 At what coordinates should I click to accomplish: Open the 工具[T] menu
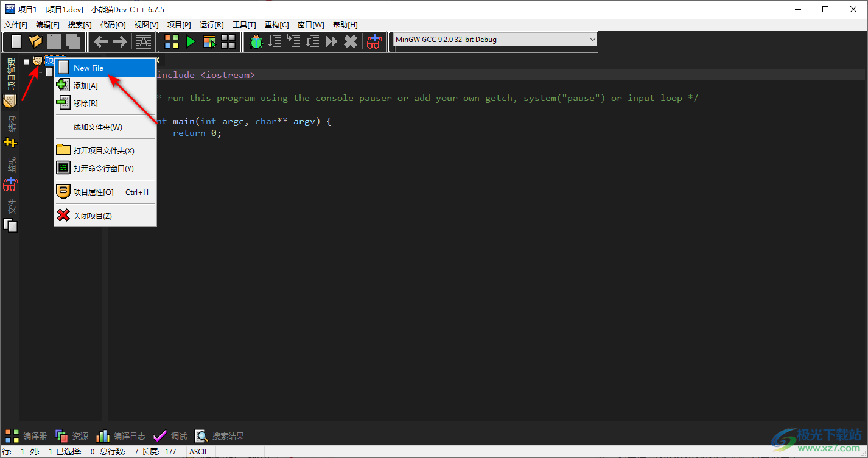pos(244,25)
